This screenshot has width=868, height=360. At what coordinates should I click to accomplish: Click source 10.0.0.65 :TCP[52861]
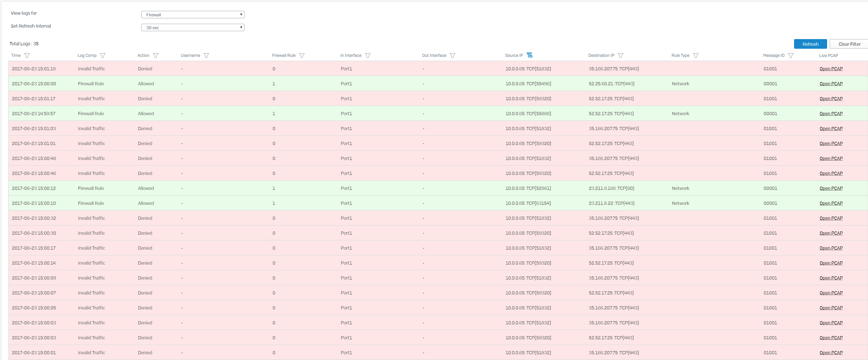[x=528, y=188]
